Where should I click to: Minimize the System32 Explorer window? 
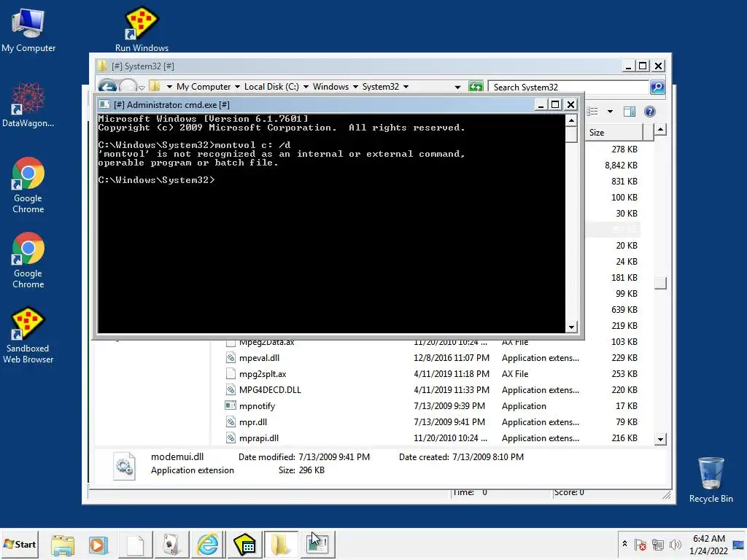628,66
